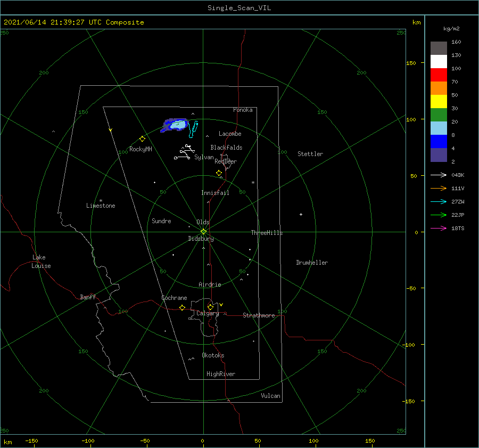Image resolution: width=479 pixels, height=448 pixels.
Task: Click the 22JP legend label
Action: point(458,215)
